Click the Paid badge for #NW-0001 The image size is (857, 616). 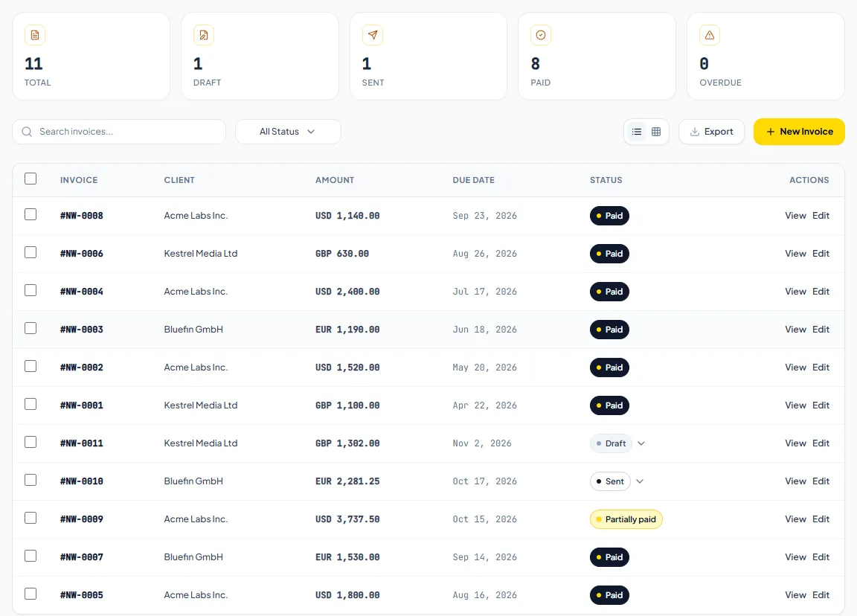tap(609, 405)
